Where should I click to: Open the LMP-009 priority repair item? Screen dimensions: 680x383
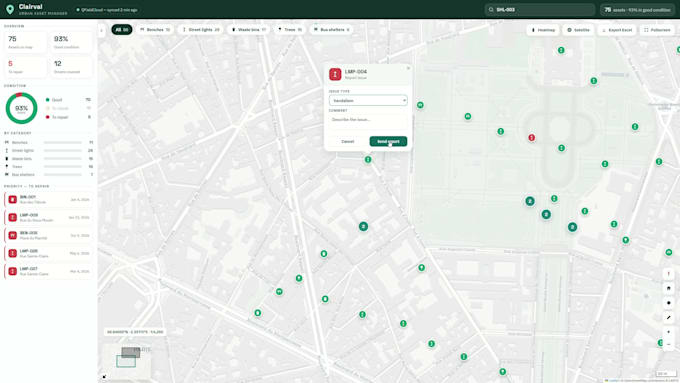[x=49, y=217]
